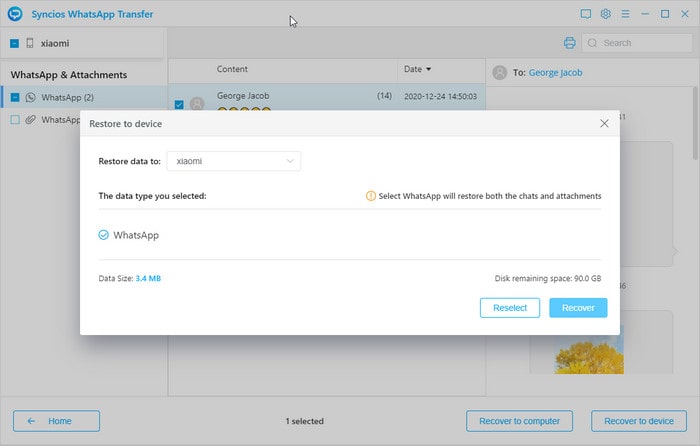Screen dimensions: 700x446
Task: Click the Syncios WhatsApp Transfer logo icon
Action: (15, 14)
